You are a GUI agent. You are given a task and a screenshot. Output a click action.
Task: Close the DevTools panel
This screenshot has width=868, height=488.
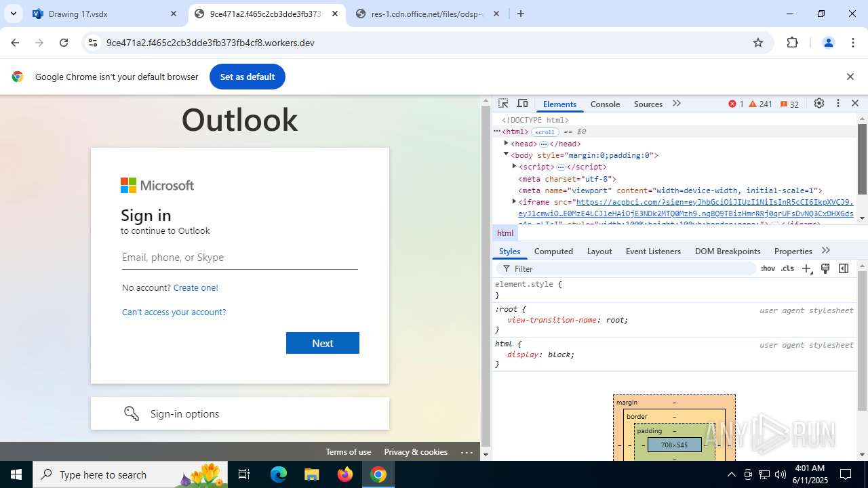855,104
